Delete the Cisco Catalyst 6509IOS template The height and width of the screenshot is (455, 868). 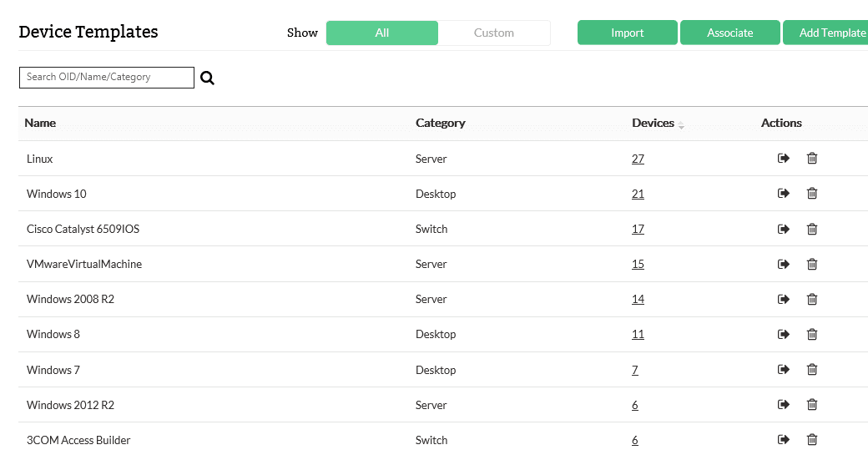click(811, 229)
